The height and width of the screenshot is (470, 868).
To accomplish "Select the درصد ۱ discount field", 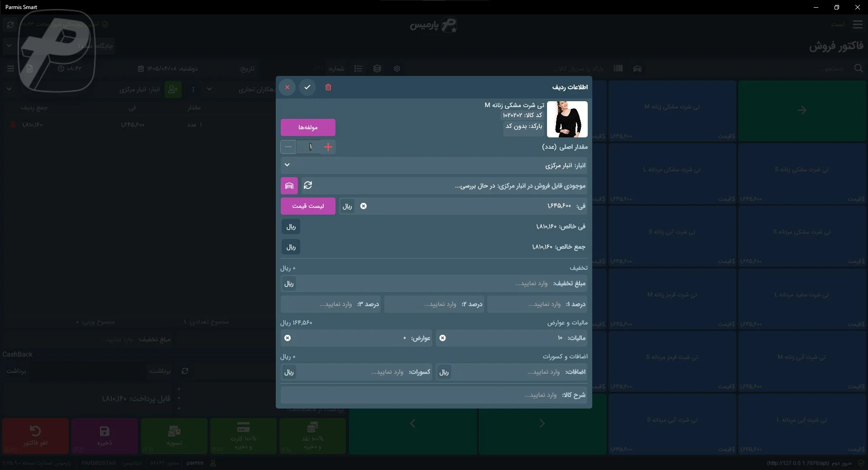I will click(x=538, y=304).
